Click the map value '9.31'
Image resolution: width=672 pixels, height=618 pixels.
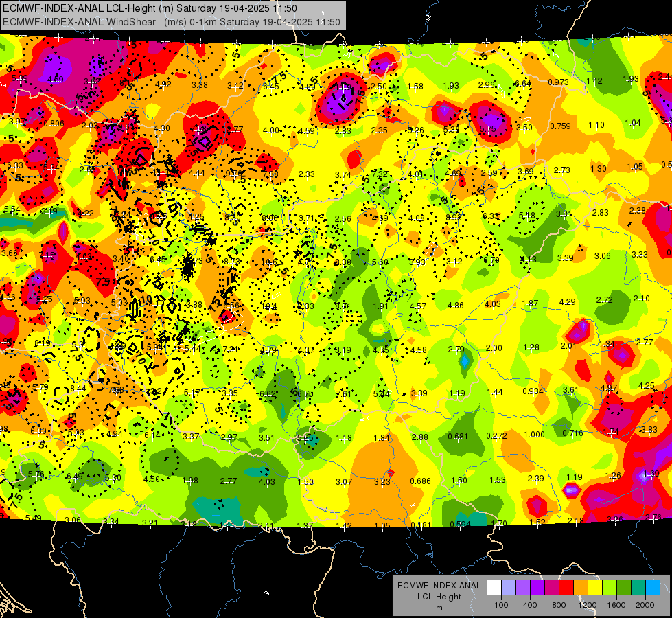80,345
